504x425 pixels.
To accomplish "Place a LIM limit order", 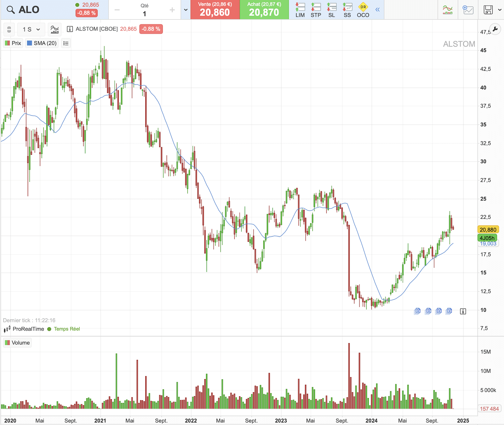I will point(300,10).
